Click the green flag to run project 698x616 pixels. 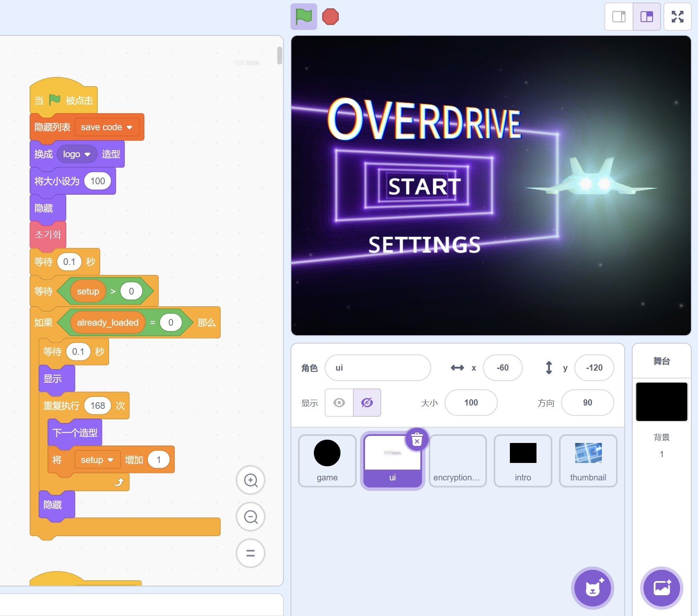pos(303,17)
